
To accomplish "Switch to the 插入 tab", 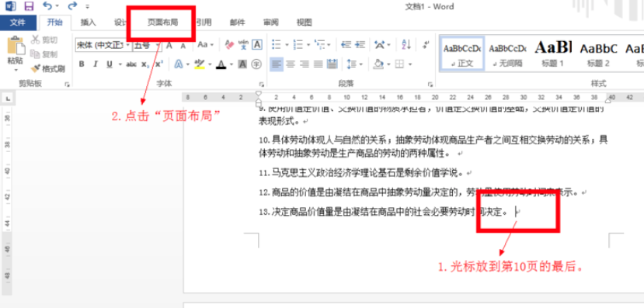I will (x=88, y=22).
